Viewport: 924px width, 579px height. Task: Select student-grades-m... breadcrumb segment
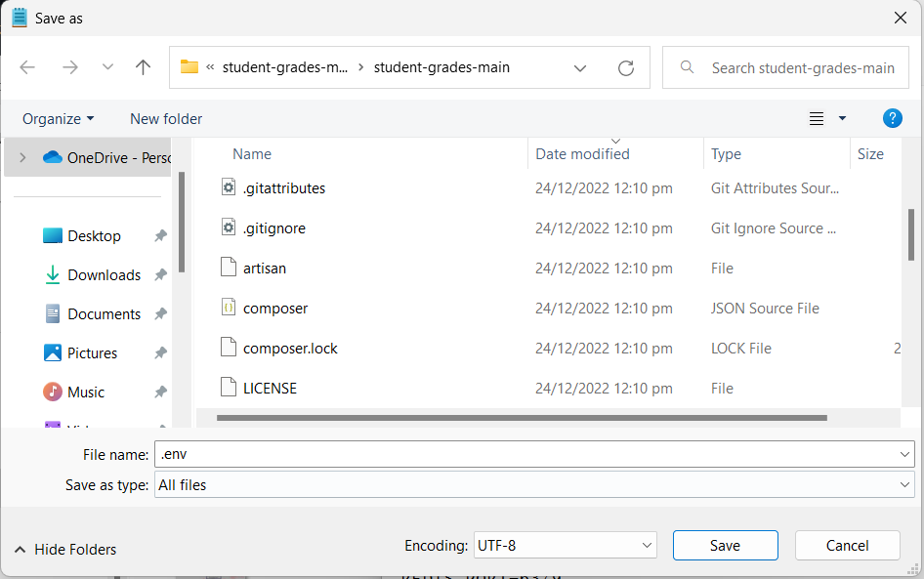point(284,67)
